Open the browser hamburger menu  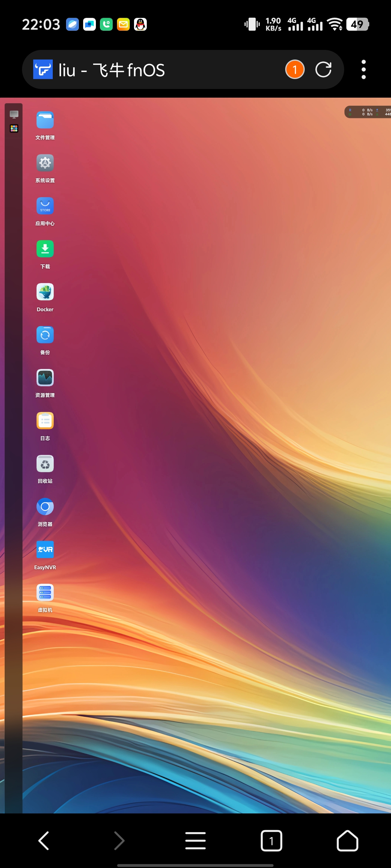pyautogui.click(x=195, y=840)
